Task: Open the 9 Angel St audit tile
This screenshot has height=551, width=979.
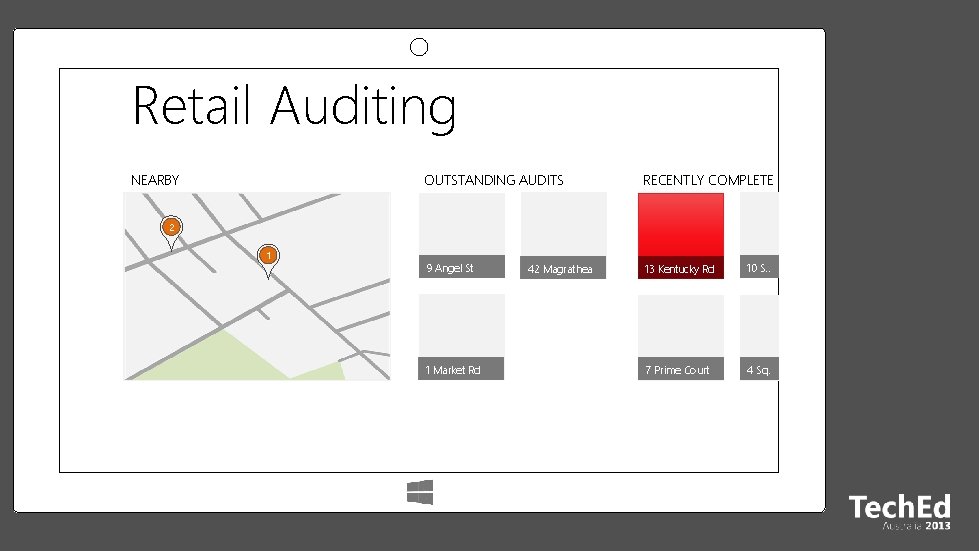Action: [x=461, y=235]
